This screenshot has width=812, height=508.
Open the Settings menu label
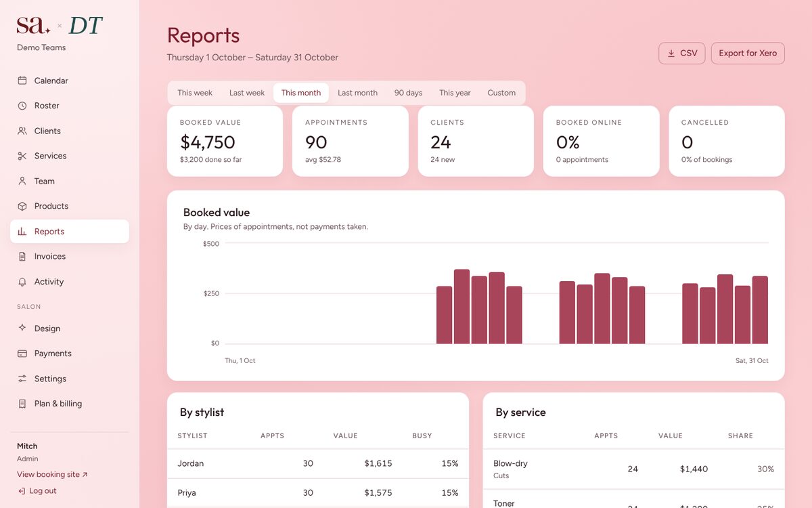pos(51,379)
